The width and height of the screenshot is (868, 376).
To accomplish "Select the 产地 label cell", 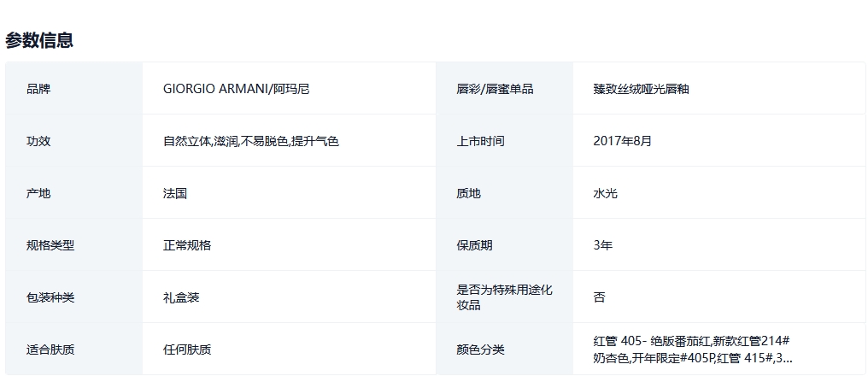I will [x=38, y=193].
